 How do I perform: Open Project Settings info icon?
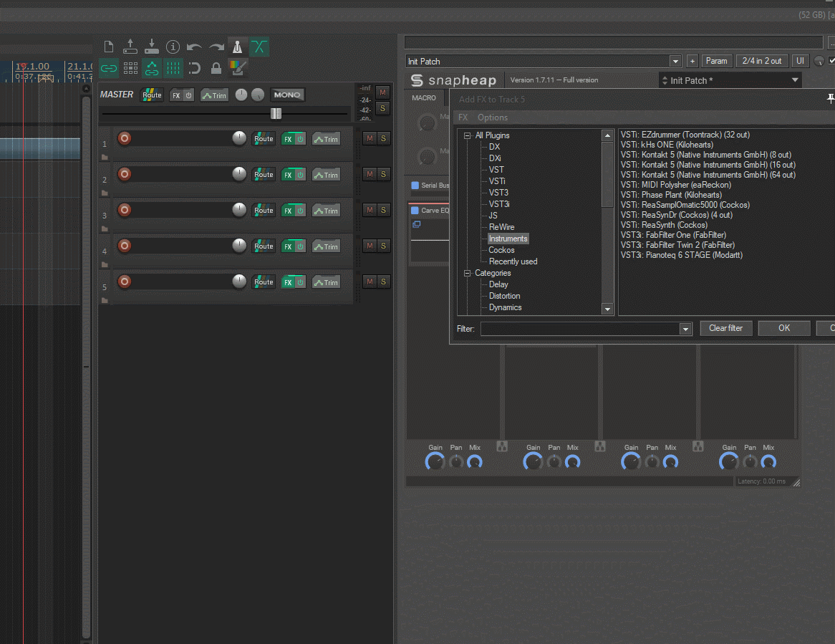tap(173, 47)
